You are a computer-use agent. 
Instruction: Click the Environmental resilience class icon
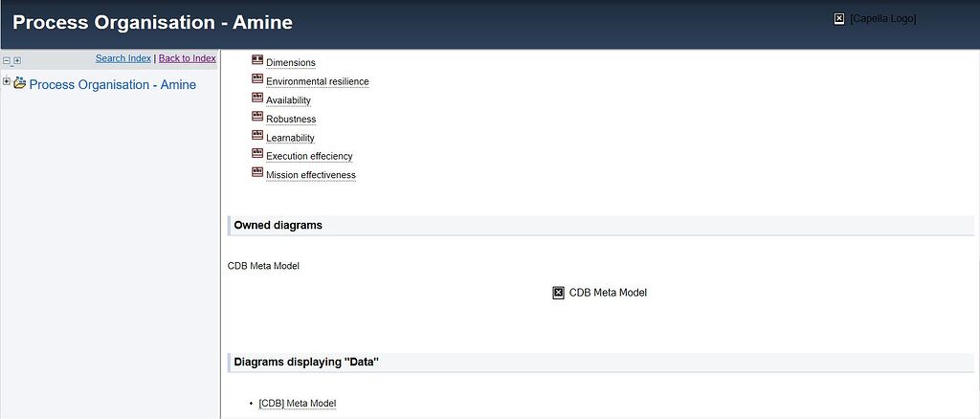click(257, 79)
